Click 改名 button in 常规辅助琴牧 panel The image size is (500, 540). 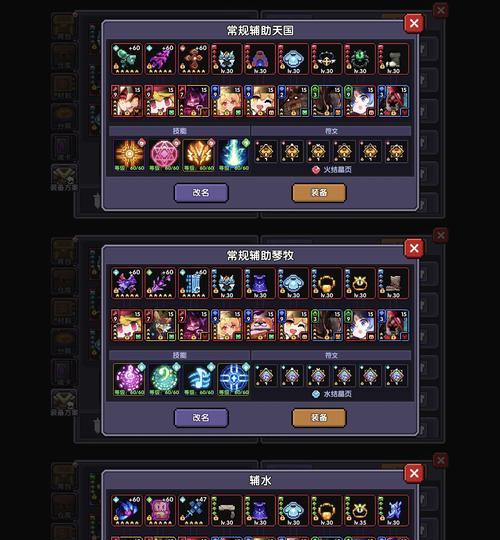pos(201,418)
